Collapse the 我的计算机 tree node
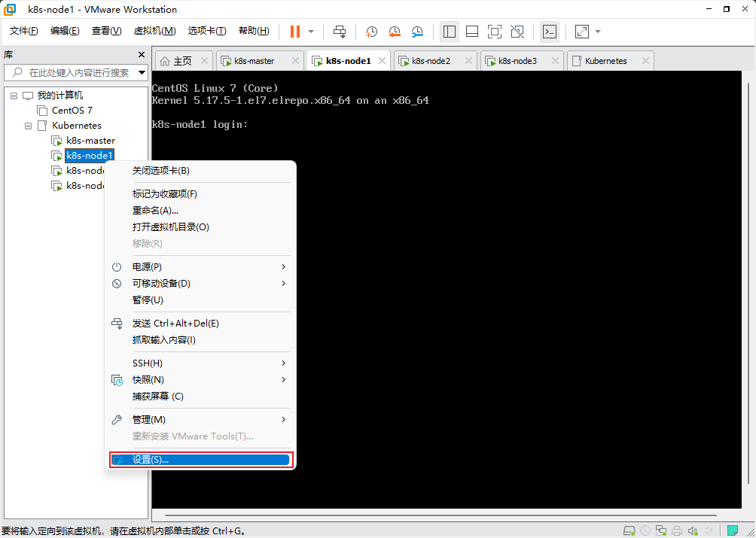This screenshot has height=538, width=756. tap(14, 96)
